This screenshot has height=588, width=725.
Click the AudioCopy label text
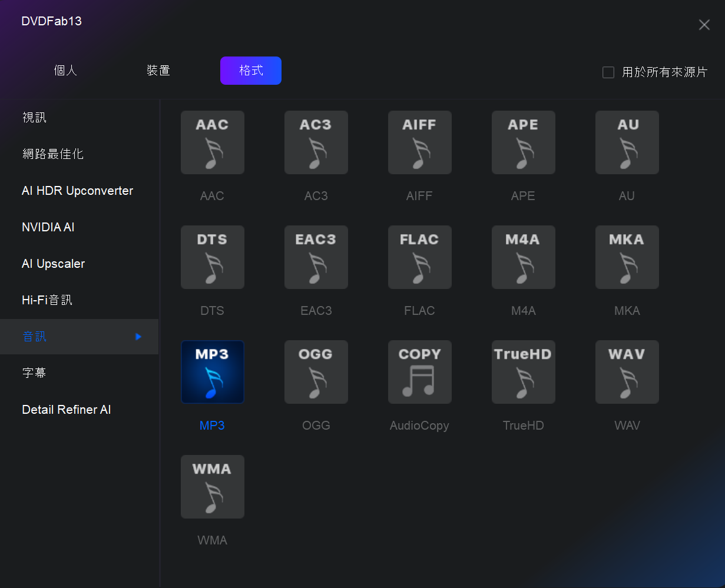click(x=419, y=426)
